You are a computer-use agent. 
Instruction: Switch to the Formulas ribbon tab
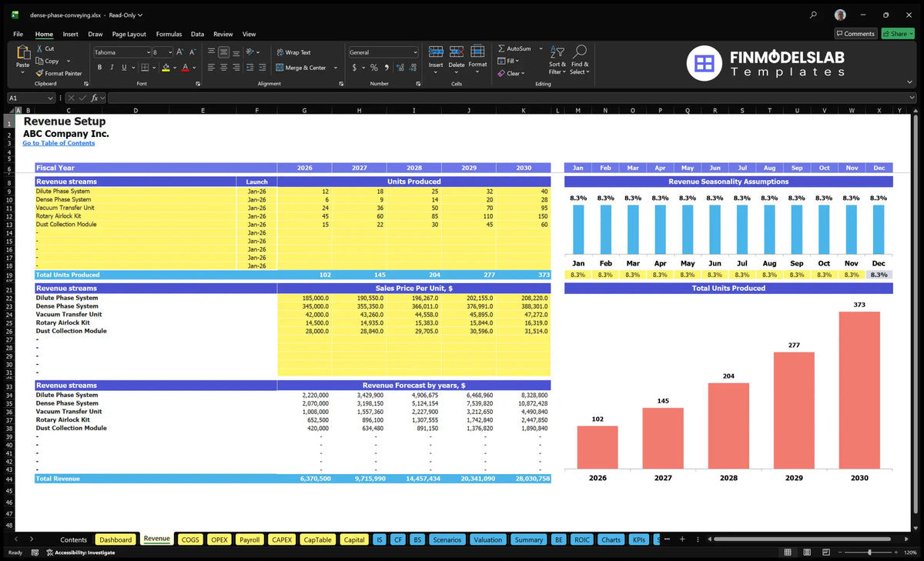[169, 34]
